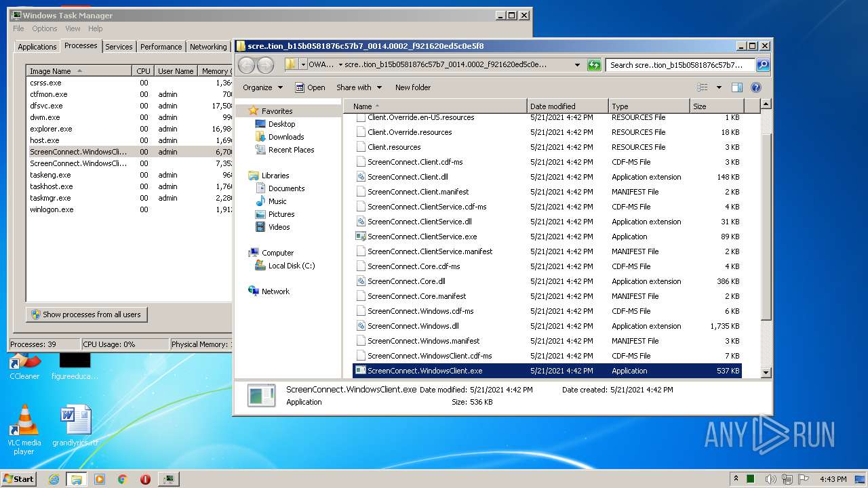Sort files by Size column header
The image size is (868, 488).
pos(717,106)
